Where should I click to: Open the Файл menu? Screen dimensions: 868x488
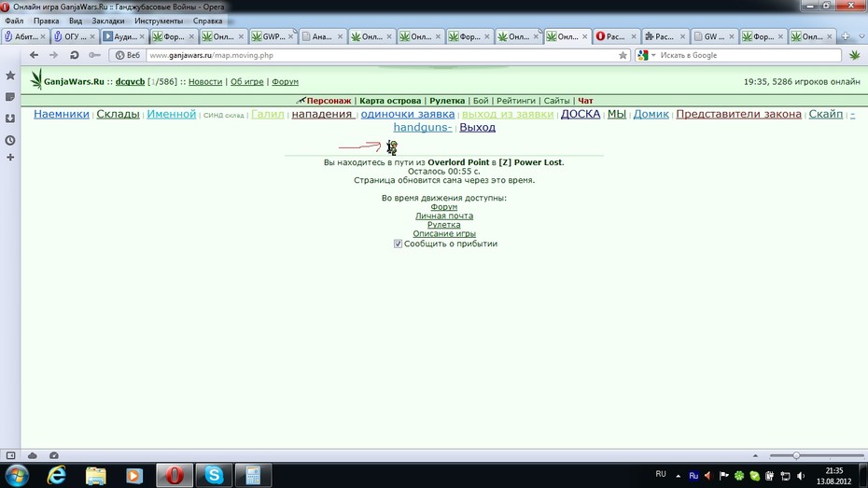click(x=14, y=21)
